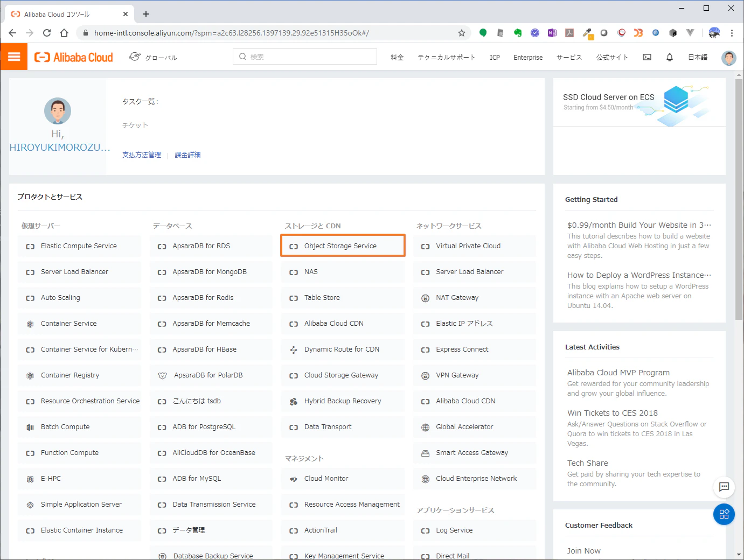Open the ICP menu item

coord(495,57)
